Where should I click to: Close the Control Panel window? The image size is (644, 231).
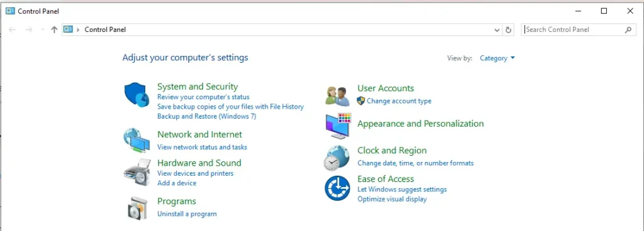point(630,11)
